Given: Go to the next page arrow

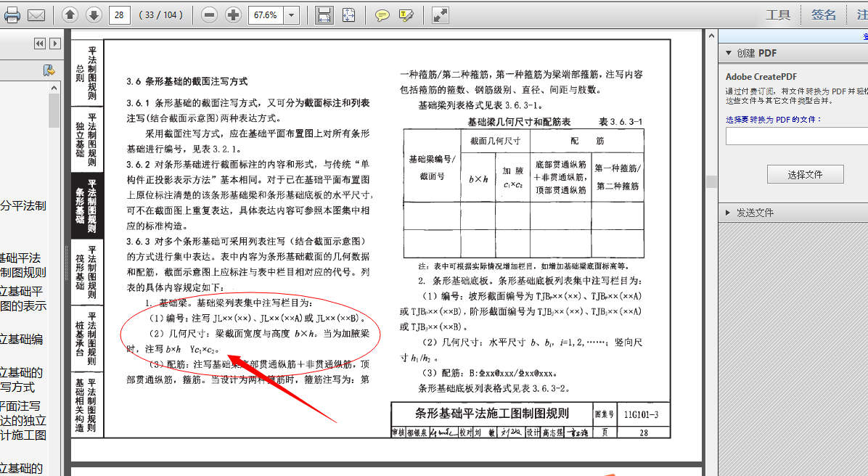Looking at the screenshot, I should coord(94,14).
